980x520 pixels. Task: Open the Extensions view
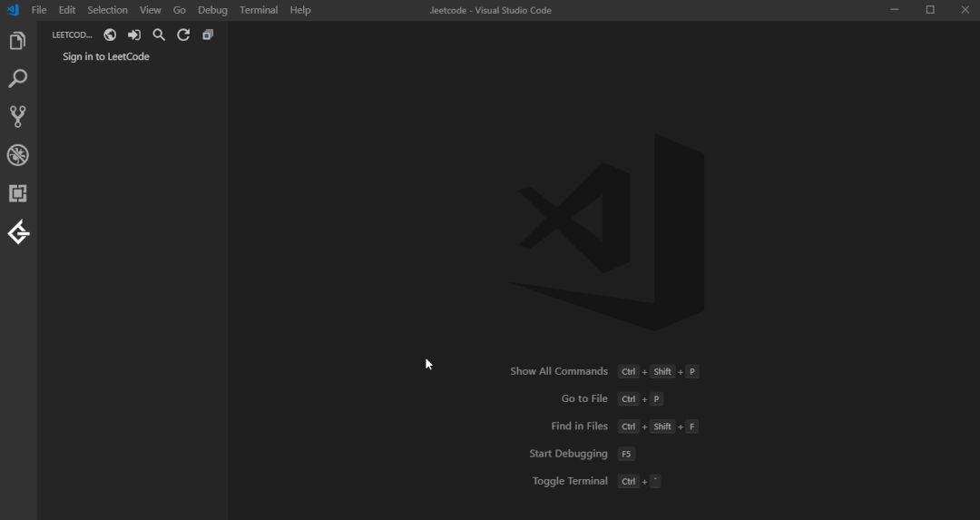point(17,193)
